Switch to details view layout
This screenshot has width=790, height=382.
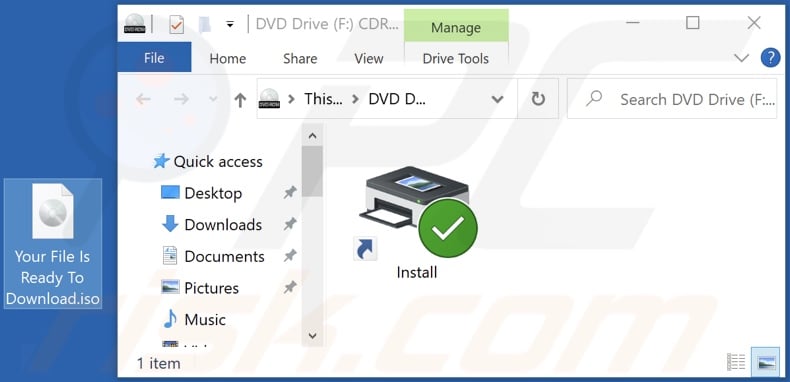click(736, 362)
